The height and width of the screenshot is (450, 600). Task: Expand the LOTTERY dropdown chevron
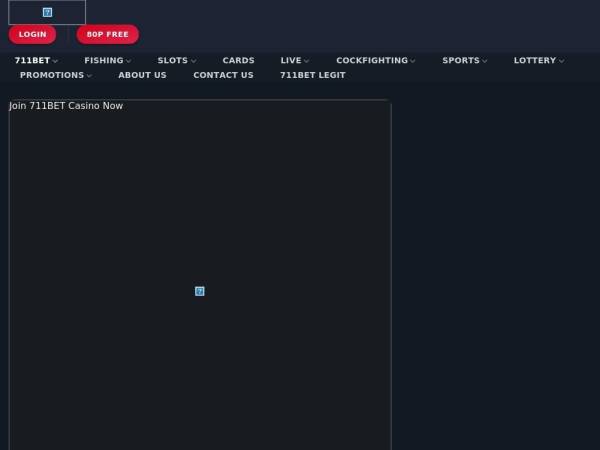click(x=561, y=61)
